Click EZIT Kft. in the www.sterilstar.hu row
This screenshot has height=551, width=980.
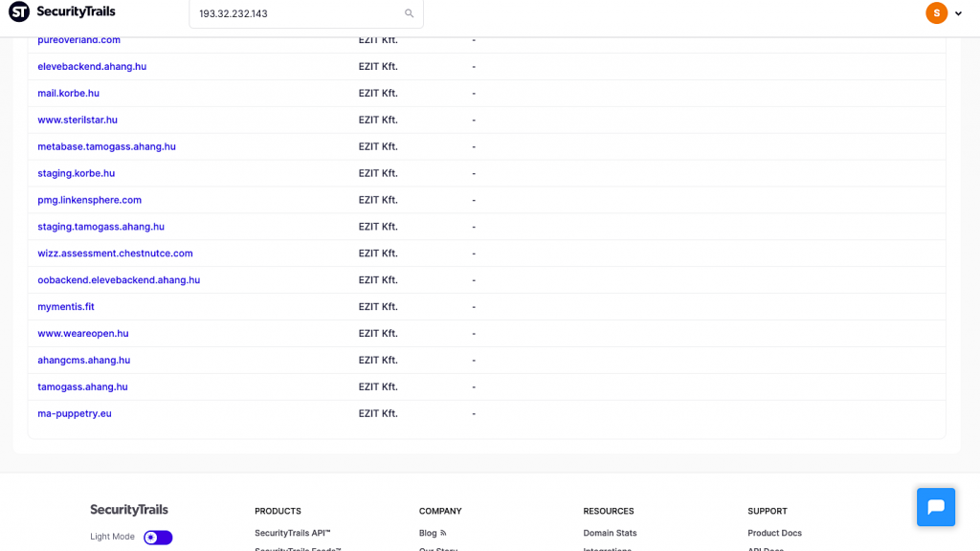pyautogui.click(x=378, y=120)
